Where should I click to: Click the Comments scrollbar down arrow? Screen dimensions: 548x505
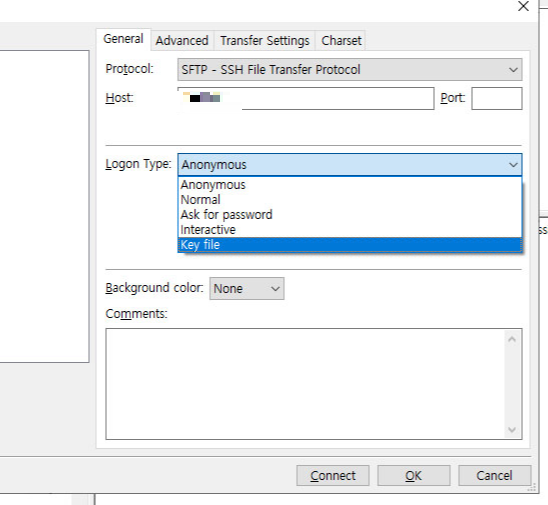(x=512, y=430)
